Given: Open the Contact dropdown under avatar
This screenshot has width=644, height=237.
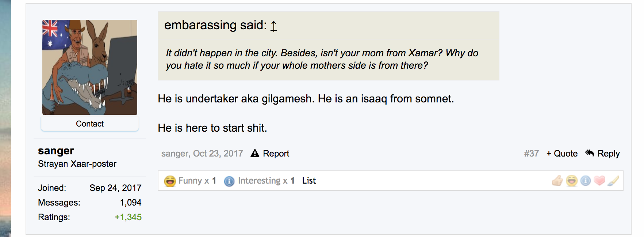Looking at the screenshot, I should point(90,124).
